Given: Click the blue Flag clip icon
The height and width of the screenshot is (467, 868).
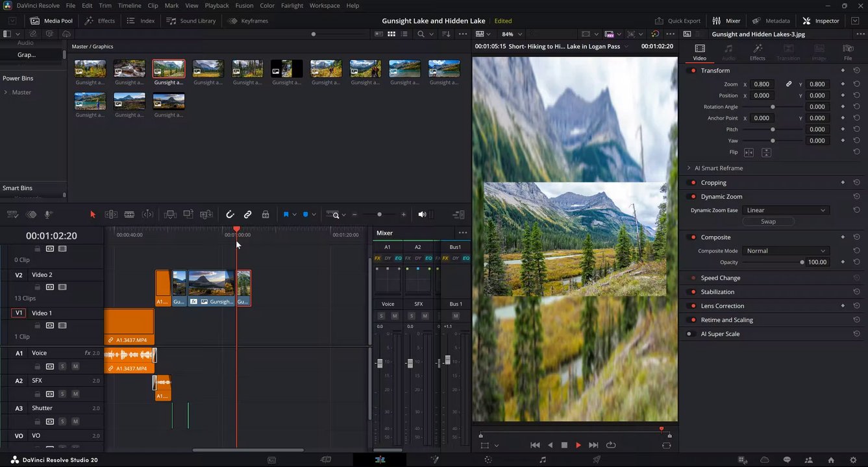Looking at the screenshot, I should 286,215.
